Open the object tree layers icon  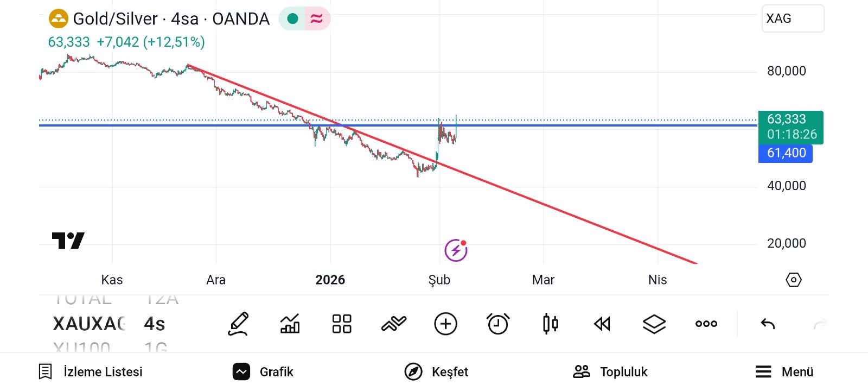[x=654, y=324]
